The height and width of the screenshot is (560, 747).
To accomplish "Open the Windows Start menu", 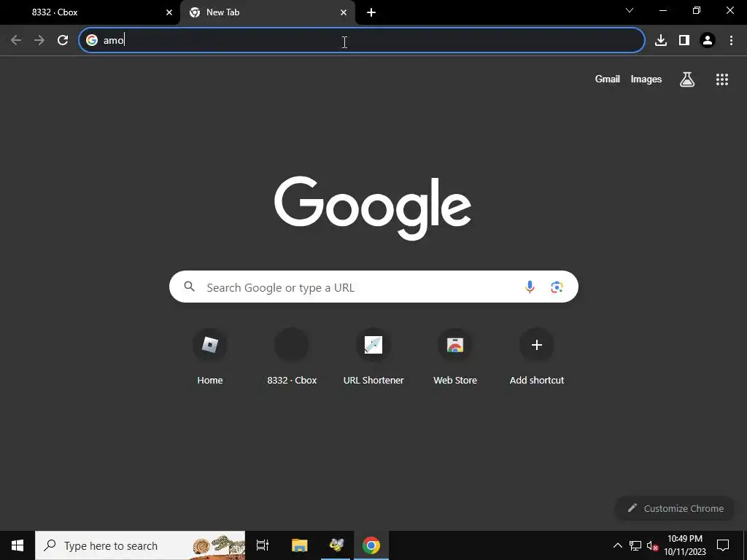I will [18, 545].
